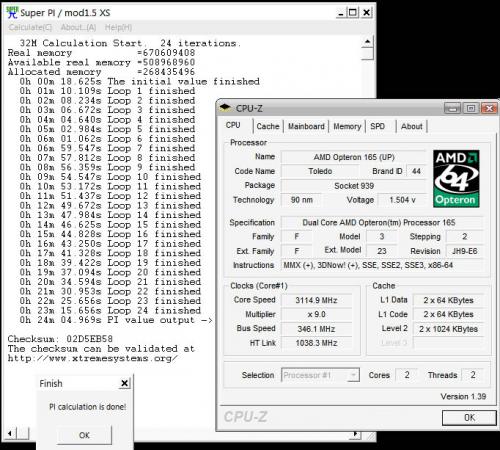Open the About menu in Super PI
500x450 pixels.
pos(78,27)
